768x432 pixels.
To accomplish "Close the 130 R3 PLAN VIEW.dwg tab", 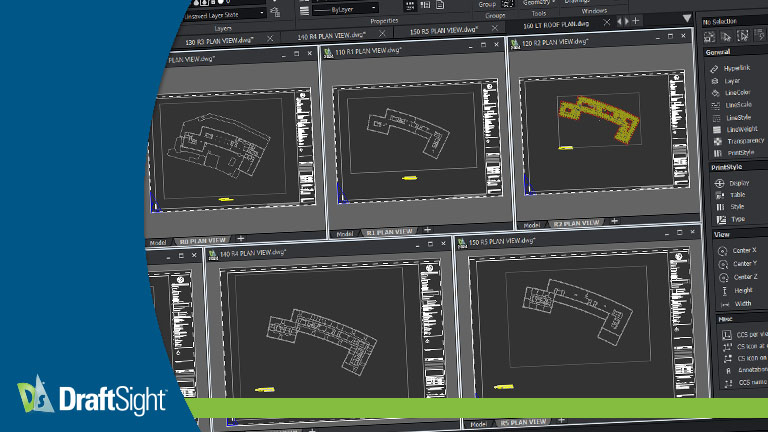I will 271,38.
